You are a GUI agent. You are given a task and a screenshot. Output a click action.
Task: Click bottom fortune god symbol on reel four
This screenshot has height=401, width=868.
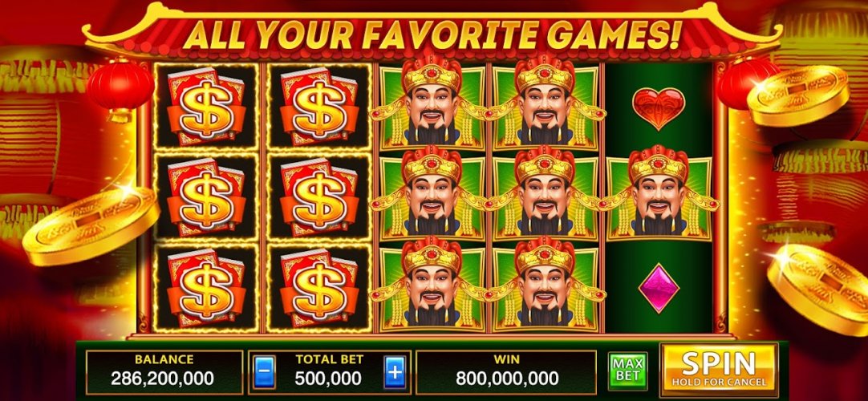[545, 285]
